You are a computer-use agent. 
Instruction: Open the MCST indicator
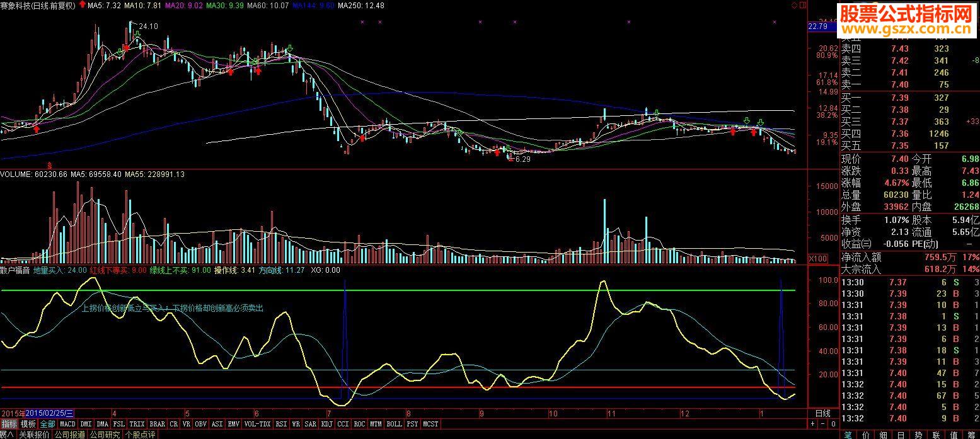pyautogui.click(x=430, y=424)
